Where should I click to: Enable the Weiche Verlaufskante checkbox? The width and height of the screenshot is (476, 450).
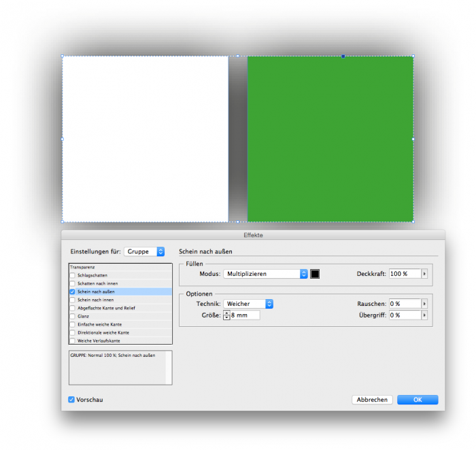pyautogui.click(x=72, y=341)
